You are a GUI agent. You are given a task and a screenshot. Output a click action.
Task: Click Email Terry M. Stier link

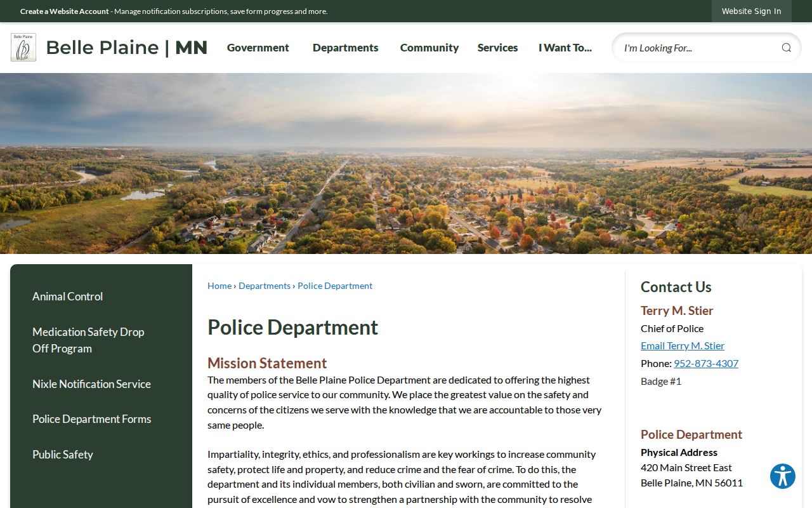(x=683, y=345)
